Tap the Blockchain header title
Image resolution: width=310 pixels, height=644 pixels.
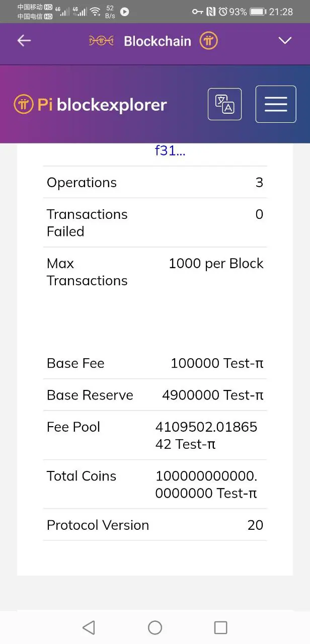pyautogui.click(x=158, y=41)
